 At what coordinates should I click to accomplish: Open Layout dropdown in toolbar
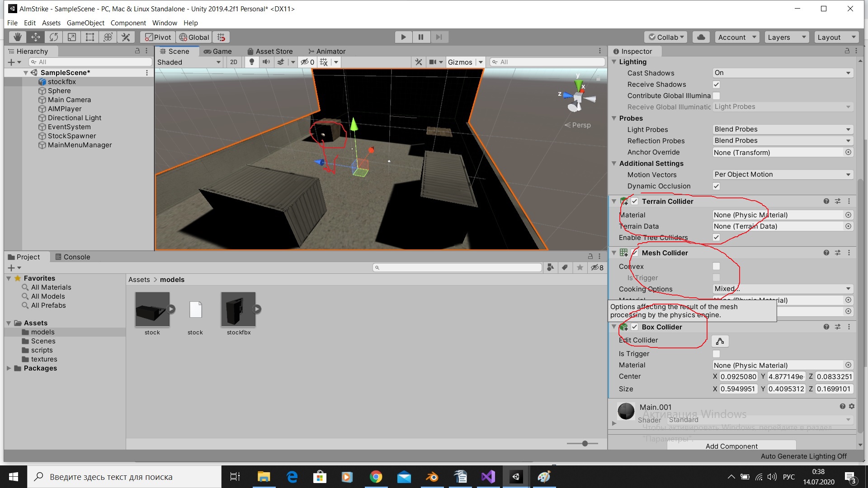click(836, 37)
